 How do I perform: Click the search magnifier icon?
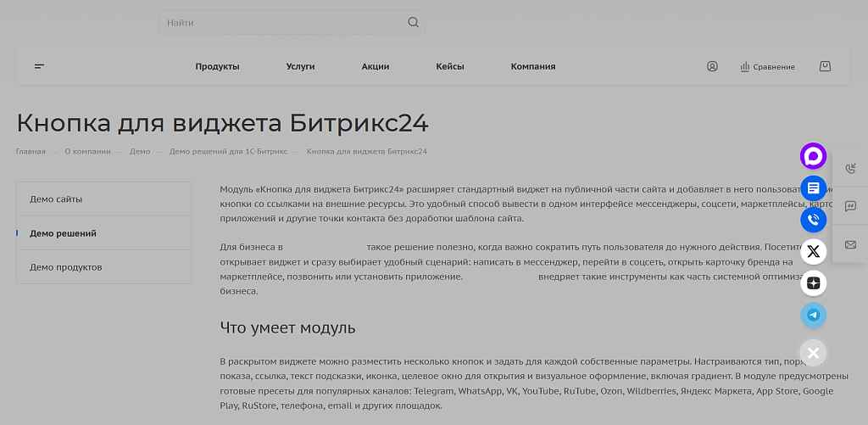click(413, 23)
